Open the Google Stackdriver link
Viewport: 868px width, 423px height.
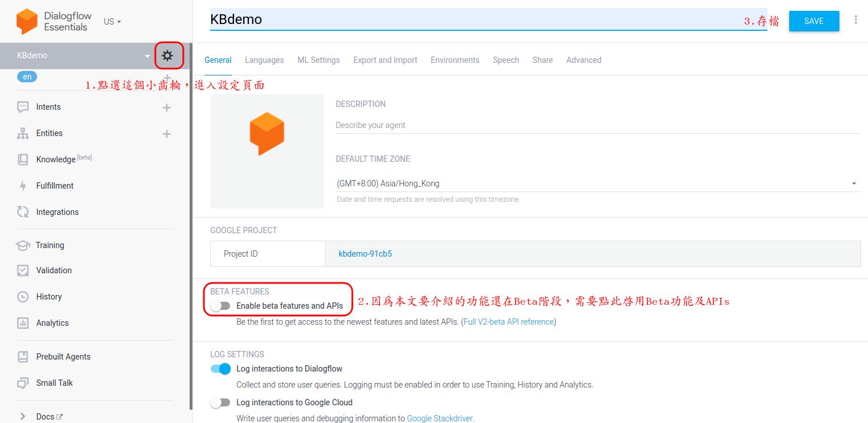[440, 418]
